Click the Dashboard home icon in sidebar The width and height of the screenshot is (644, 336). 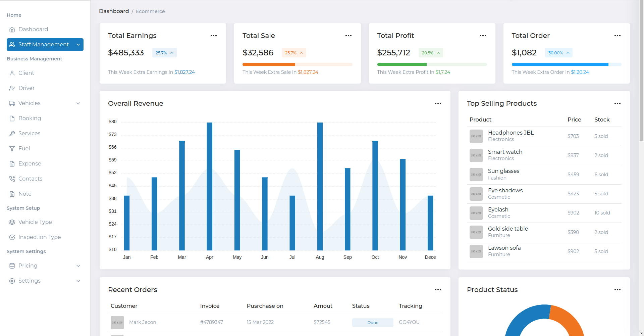pos(12,30)
